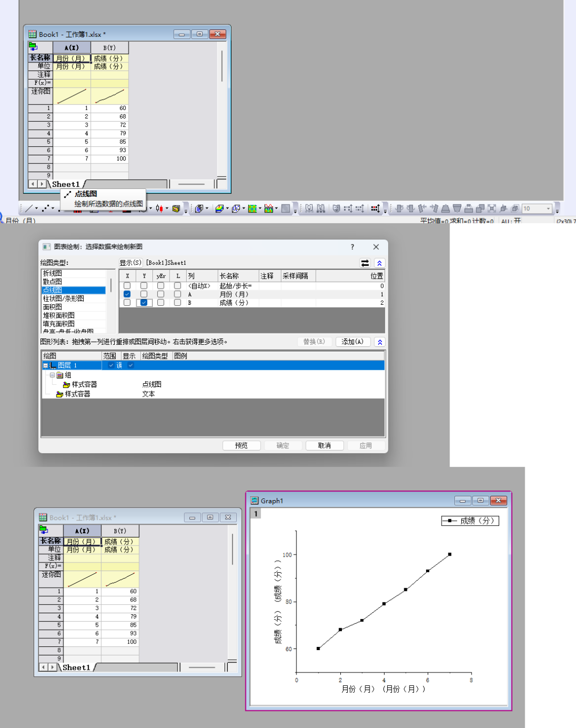Collapse the 图层 1 tree node
This screenshot has height=728, width=576.
45,366
